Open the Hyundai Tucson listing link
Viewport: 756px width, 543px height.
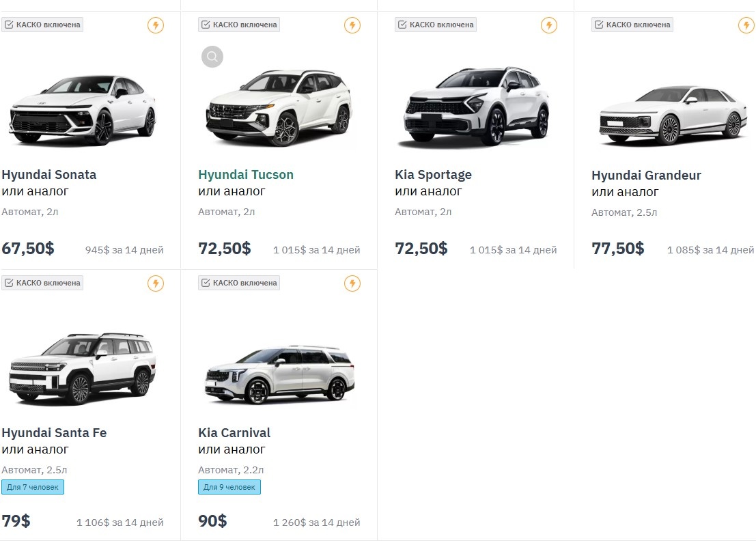coord(245,174)
